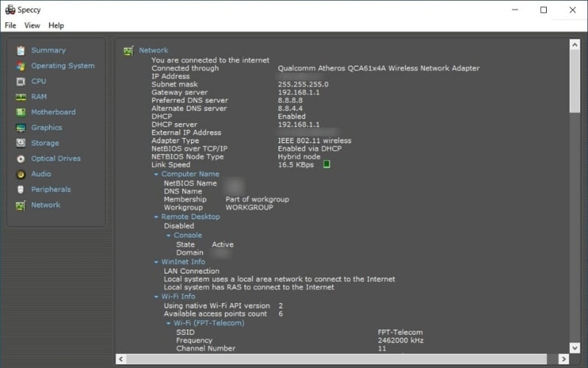Click the vertical scrollbar down arrow
The height and width of the screenshot is (368, 588).
tap(575, 347)
